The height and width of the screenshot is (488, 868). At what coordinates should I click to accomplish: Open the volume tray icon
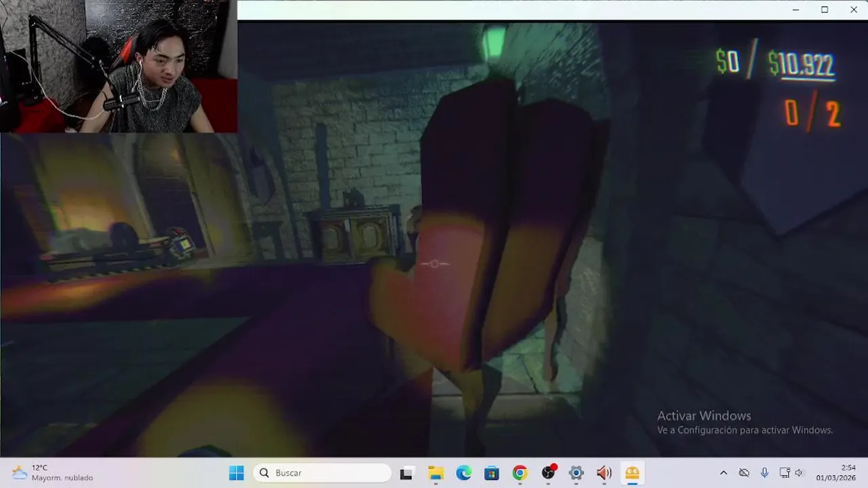(x=799, y=473)
